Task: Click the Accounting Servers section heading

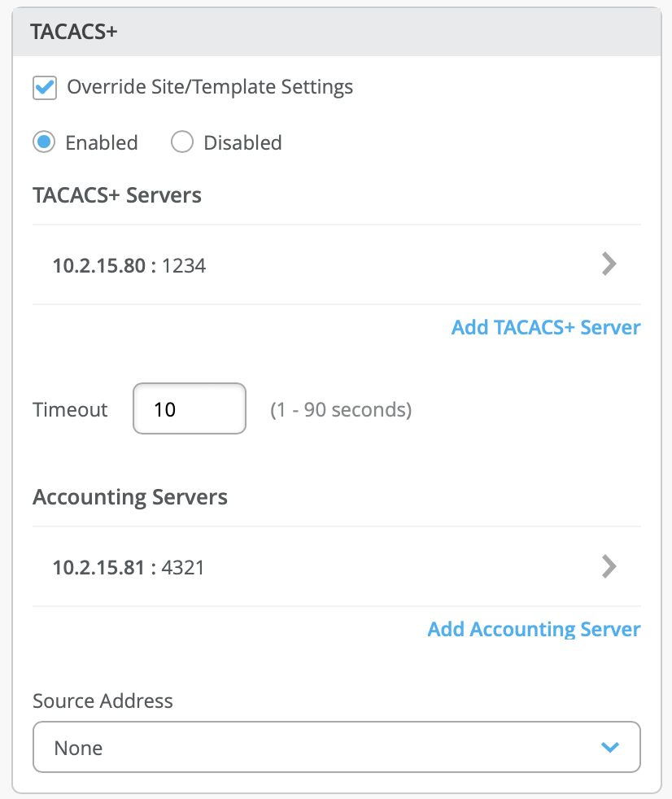Action: tap(130, 496)
